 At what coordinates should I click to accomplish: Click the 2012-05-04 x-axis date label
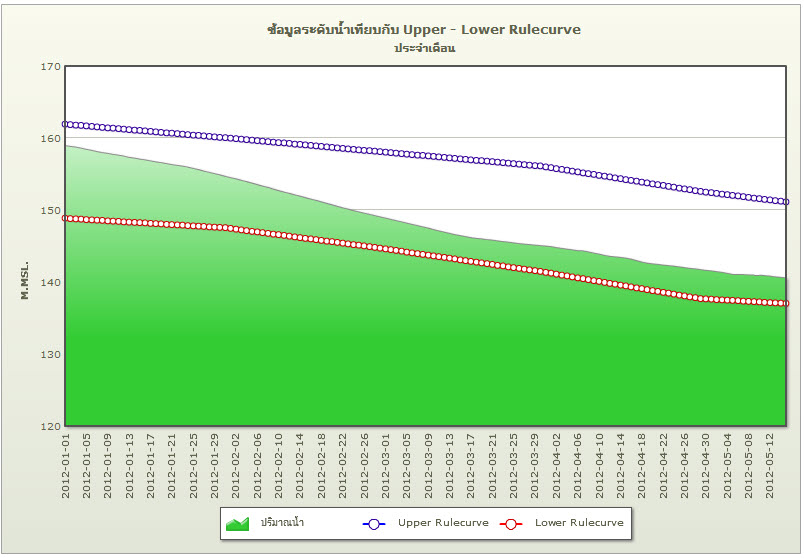(728, 466)
